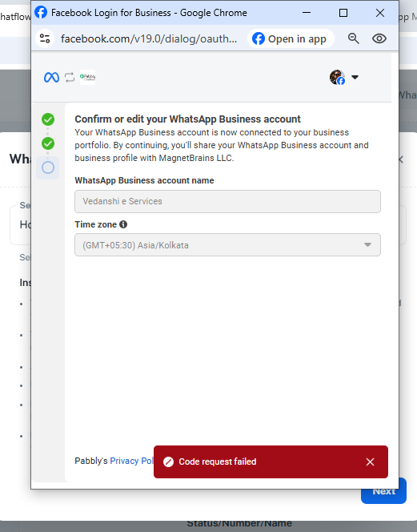The image size is (417, 532).
Task: Click the Time zone info icon
Action: tap(123, 224)
